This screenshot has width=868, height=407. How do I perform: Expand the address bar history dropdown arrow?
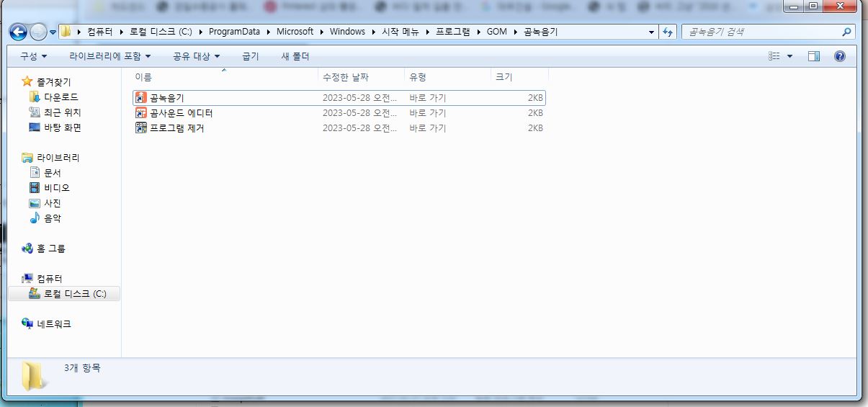(x=652, y=32)
